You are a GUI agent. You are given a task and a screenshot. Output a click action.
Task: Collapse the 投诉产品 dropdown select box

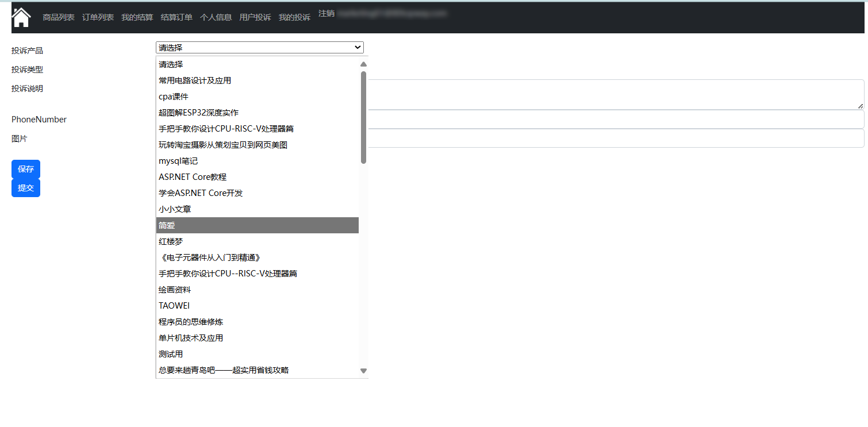coord(259,48)
